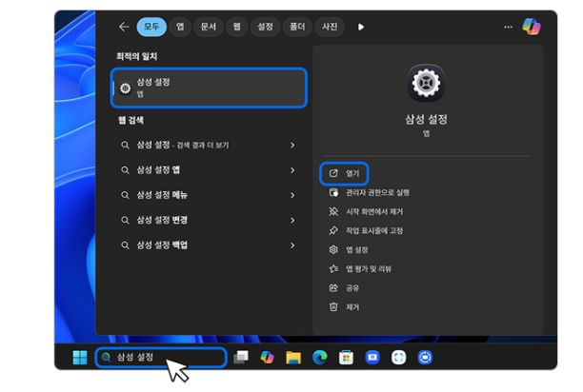
Task: Open the Windows Start menu
Action: tap(80, 358)
